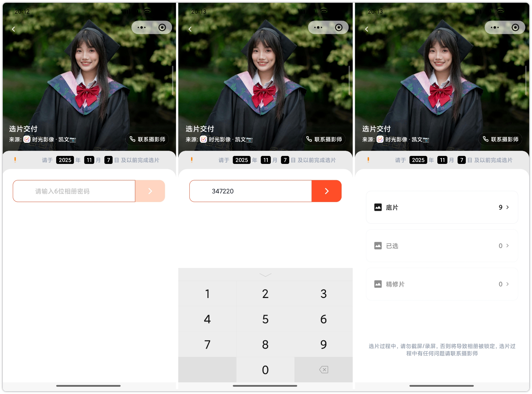Click the picture icon next to 精修片
532x394 pixels.
click(378, 284)
